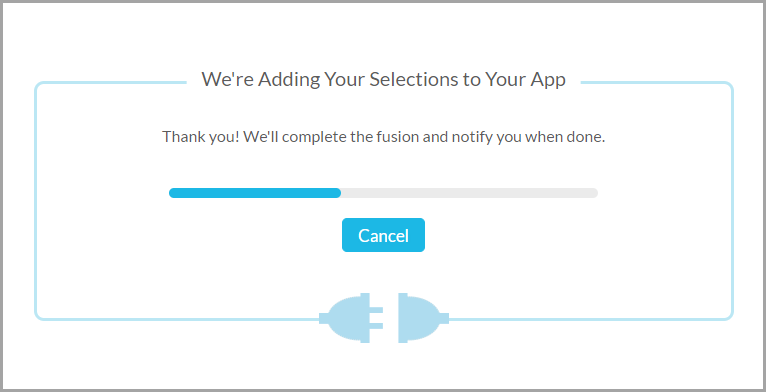Click the gap between the two plugs
Viewport: 766px width, 392px height.
[x=391, y=318]
